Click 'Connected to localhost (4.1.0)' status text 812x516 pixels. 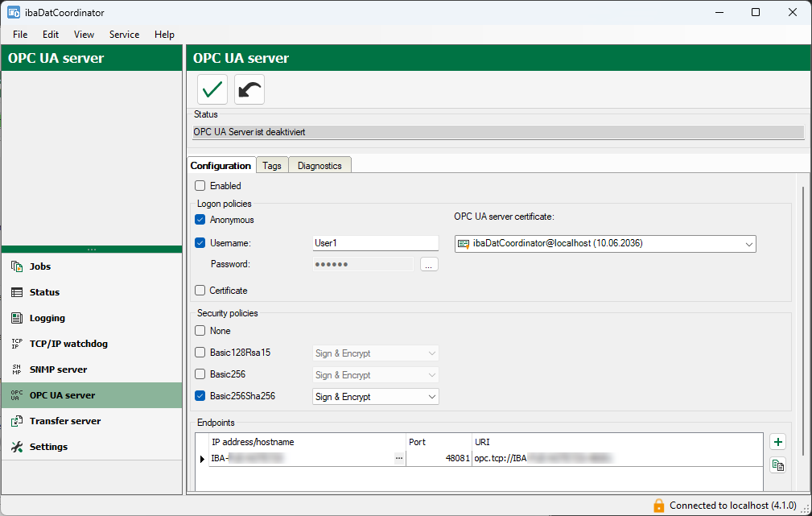[x=733, y=505]
